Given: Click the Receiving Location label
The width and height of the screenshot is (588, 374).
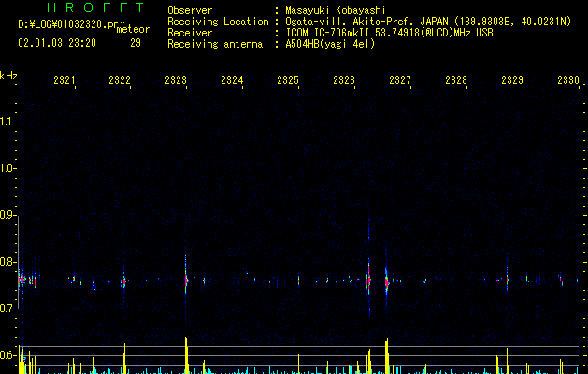Looking at the screenshot, I should [218, 22].
